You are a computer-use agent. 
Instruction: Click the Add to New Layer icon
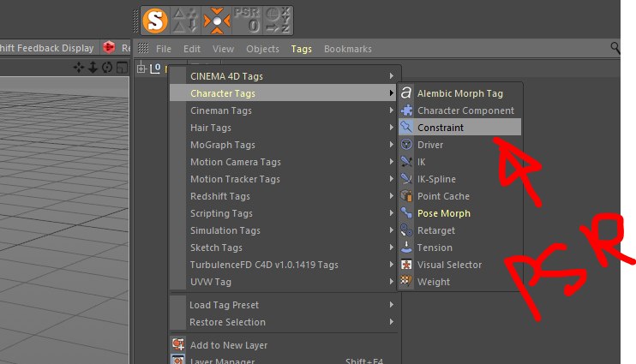point(178,345)
